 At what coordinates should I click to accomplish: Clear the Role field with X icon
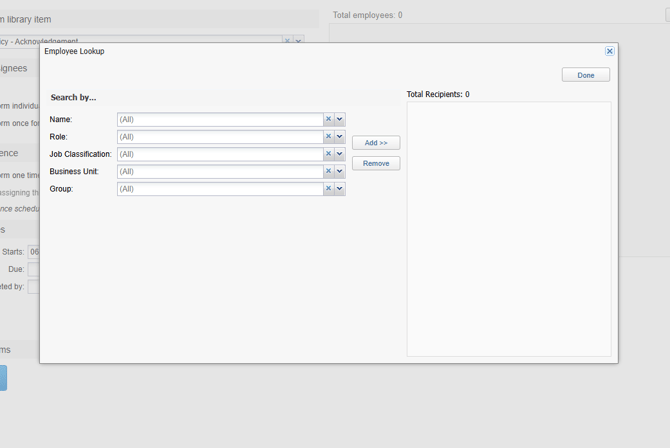click(x=328, y=137)
